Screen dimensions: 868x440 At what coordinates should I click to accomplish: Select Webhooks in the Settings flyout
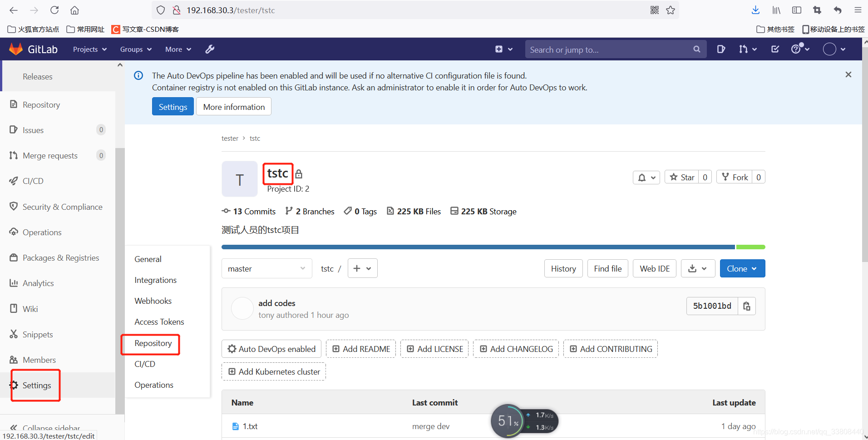pos(153,301)
